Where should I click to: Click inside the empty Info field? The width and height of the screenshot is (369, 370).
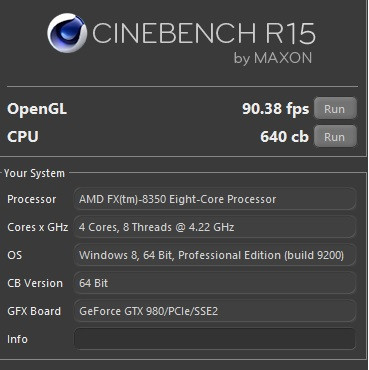click(215, 339)
